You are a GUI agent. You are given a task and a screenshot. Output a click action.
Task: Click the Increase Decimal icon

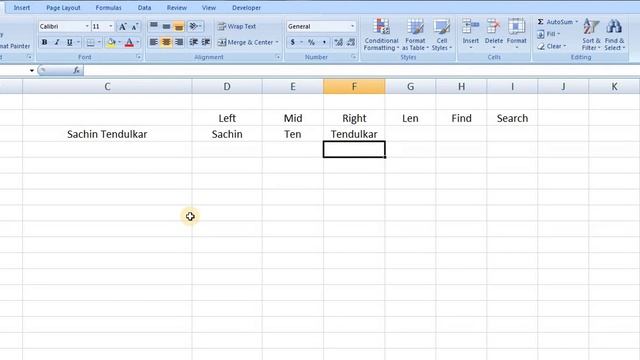338,42
